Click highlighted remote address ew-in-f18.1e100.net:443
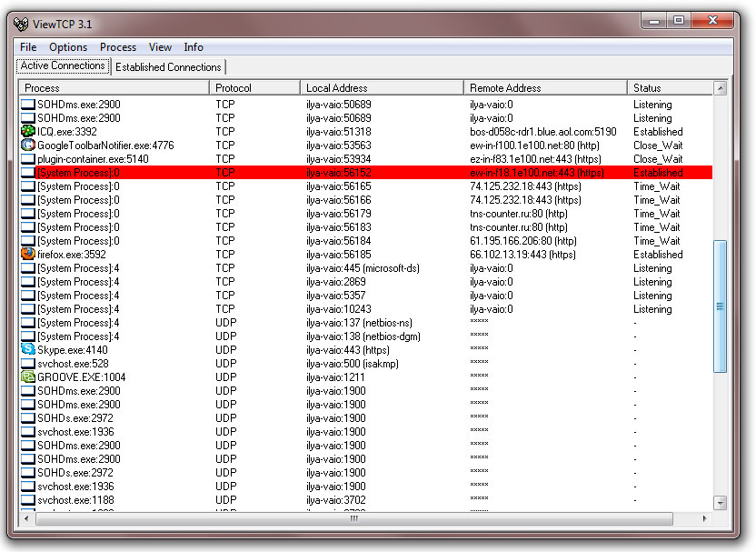The height and width of the screenshot is (552, 756). click(x=537, y=172)
